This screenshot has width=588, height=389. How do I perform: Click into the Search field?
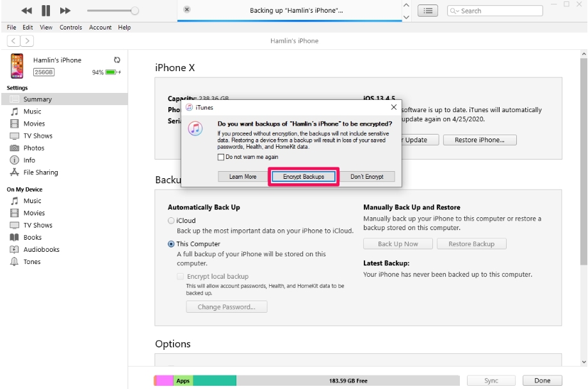(495, 11)
